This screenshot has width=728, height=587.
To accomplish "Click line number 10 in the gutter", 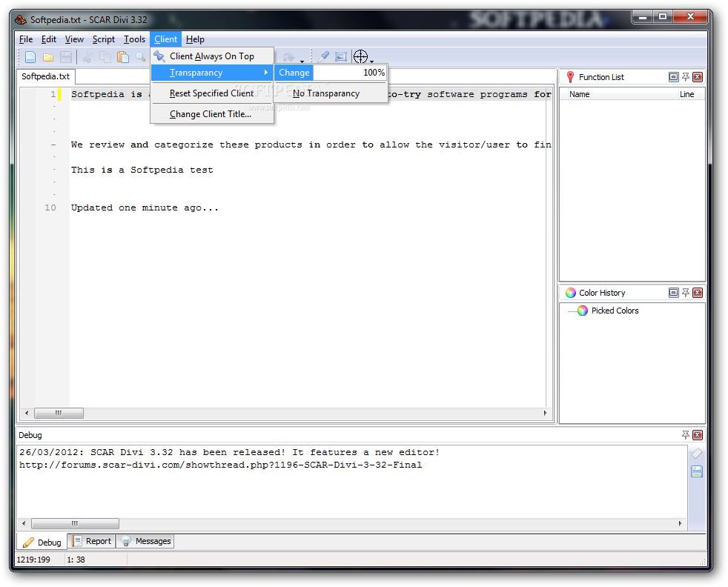I will 50,208.
